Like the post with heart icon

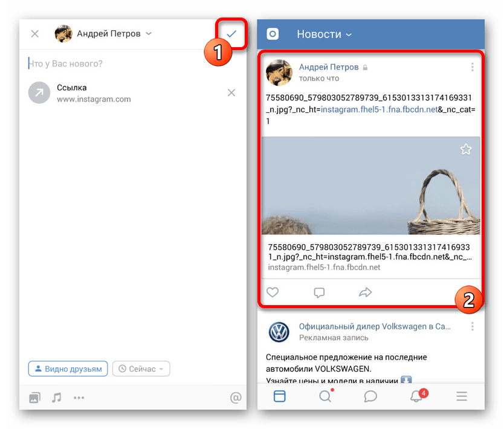click(x=273, y=292)
